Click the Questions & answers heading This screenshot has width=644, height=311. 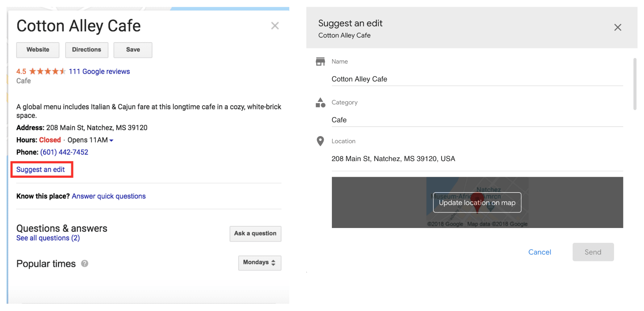click(62, 228)
